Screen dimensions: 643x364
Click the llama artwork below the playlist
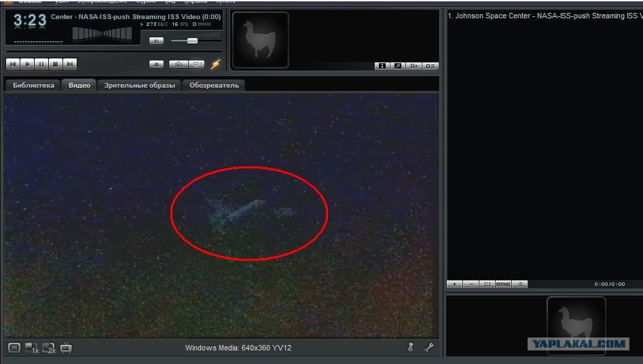576,324
